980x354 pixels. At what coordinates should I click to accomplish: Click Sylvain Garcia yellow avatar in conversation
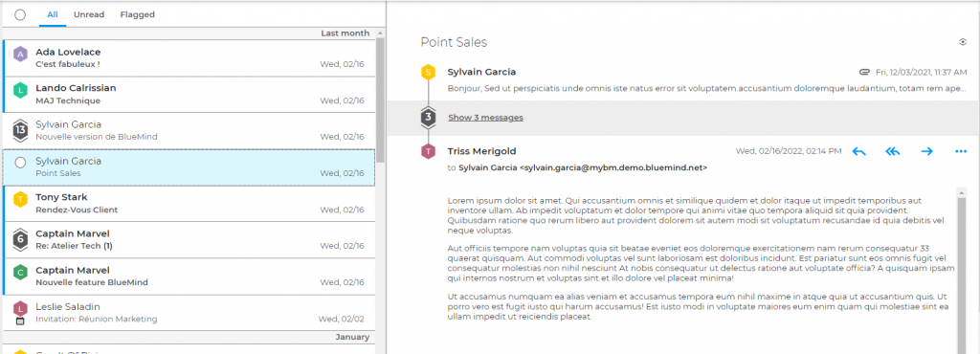click(428, 73)
